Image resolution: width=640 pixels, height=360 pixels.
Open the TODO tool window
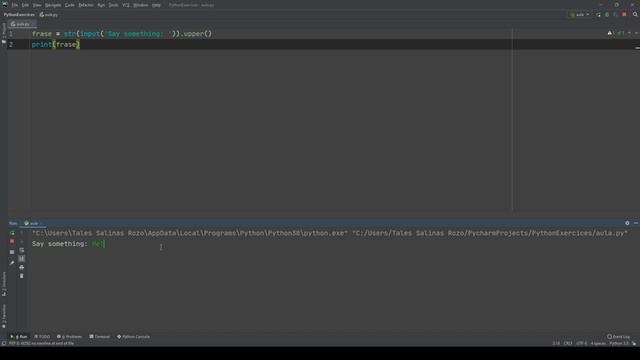click(42, 337)
